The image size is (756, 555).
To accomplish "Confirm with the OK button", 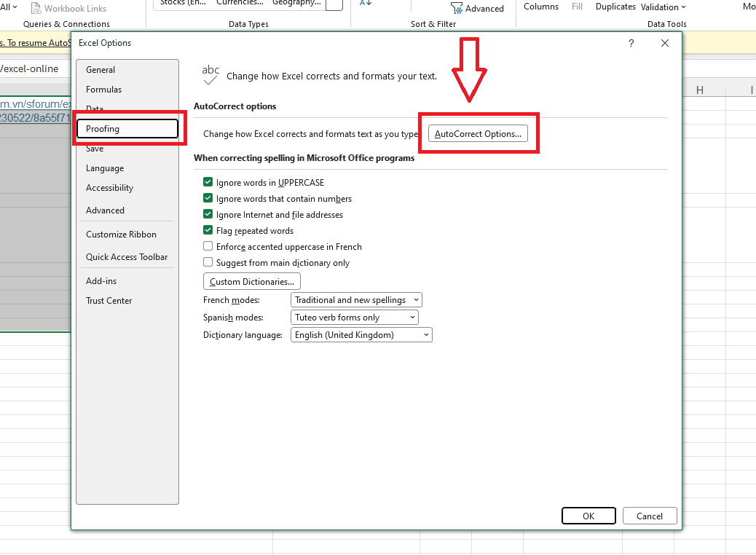I will tap(588, 516).
